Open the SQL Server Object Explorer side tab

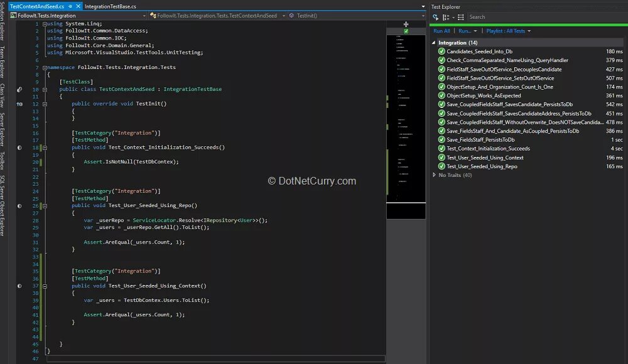[3, 205]
